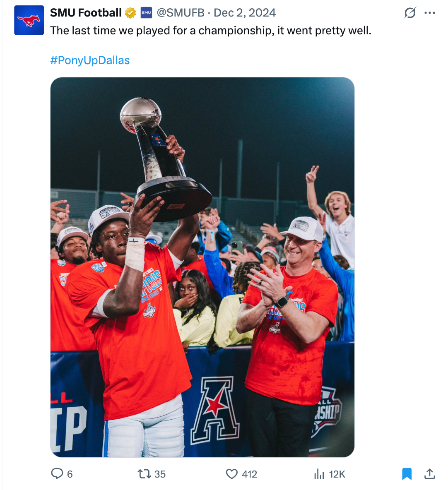
Task: Click the 412 likes count
Action: point(249,474)
